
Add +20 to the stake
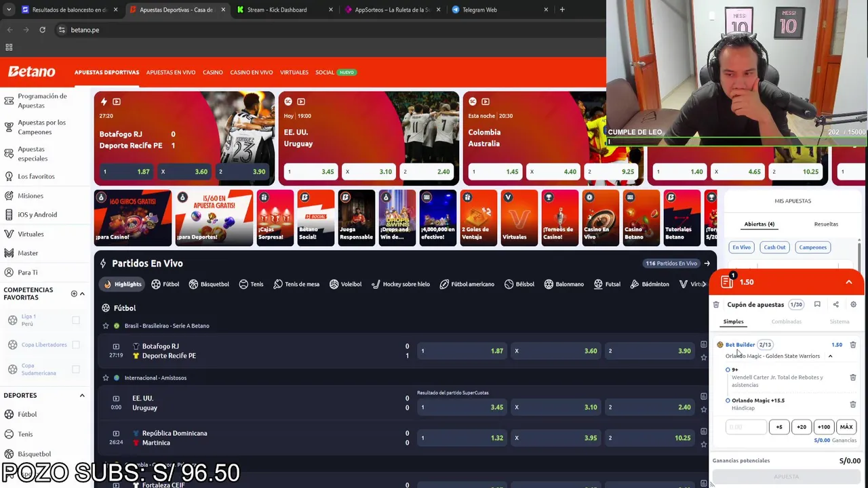click(802, 427)
